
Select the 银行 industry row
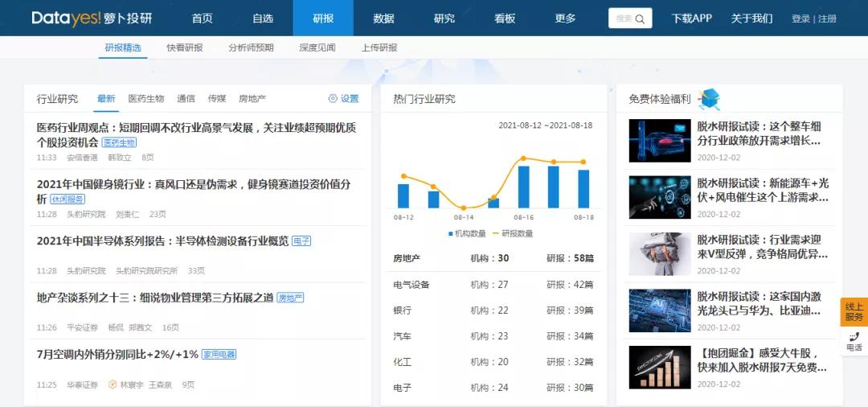[493, 310]
